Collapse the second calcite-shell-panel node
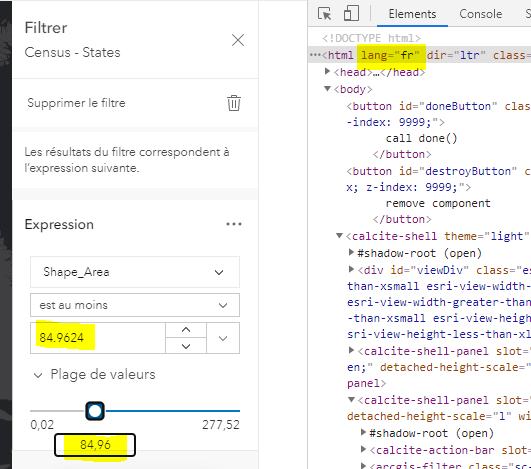Screen dimensions: 531x469 click(352, 400)
